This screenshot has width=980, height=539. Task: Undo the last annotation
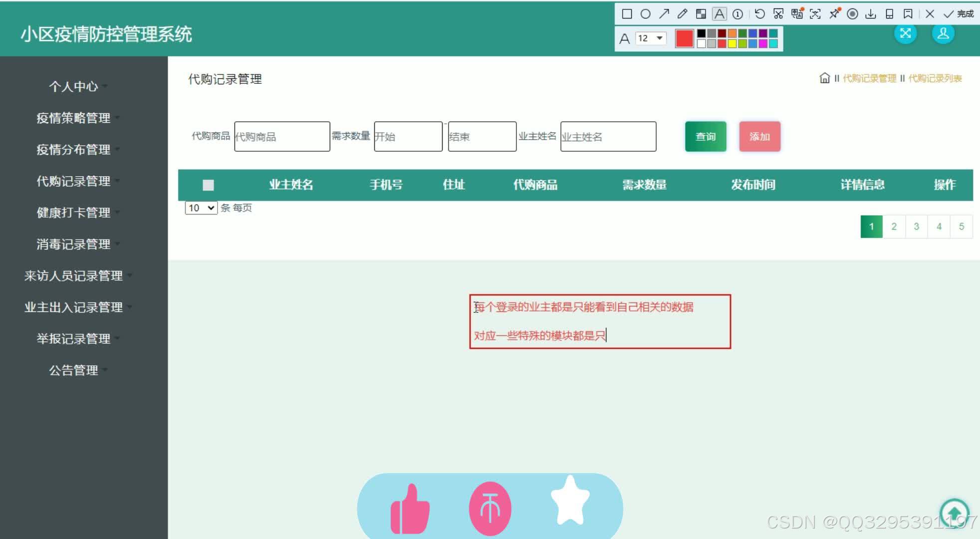coord(760,14)
